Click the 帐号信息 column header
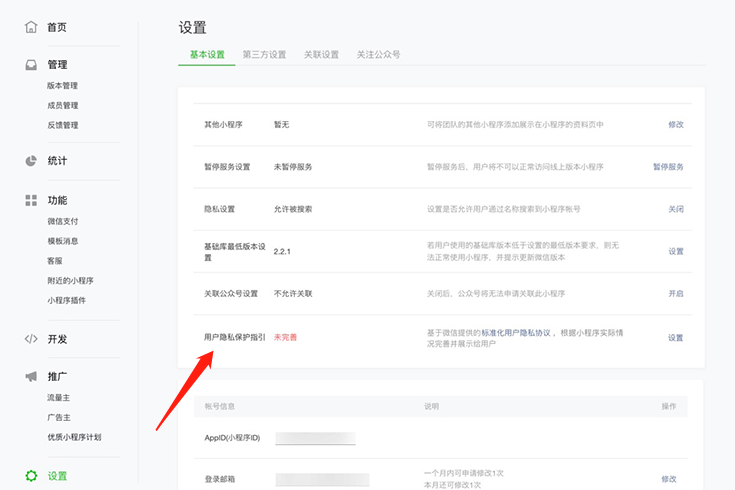This screenshot has height=490, width=735. click(x=219, y=406)
